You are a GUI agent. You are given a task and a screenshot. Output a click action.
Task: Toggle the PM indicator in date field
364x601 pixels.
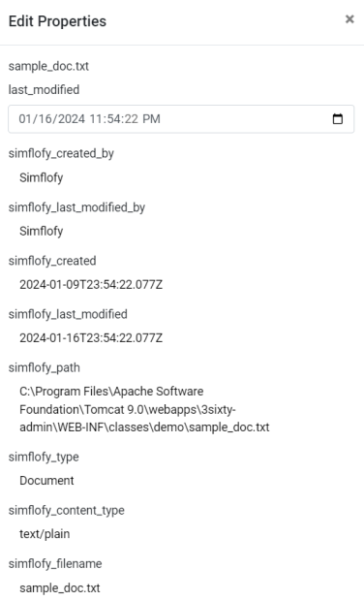click(151, 119)
